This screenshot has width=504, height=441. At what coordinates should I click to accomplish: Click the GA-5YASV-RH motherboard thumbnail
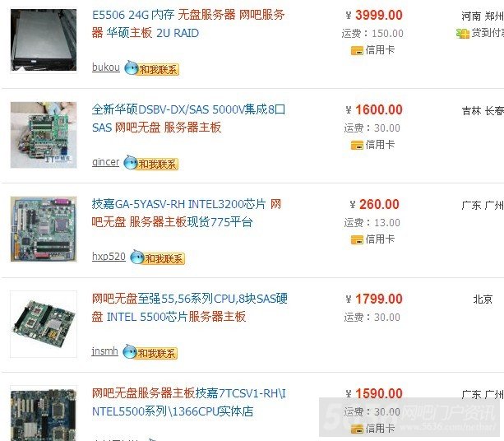(x=44, y=230)
